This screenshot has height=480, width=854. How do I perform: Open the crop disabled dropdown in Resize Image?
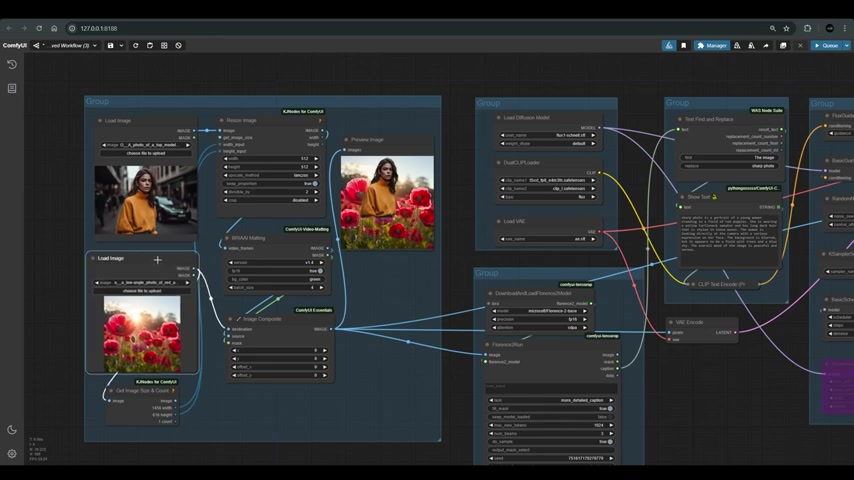tap(270, 200)
